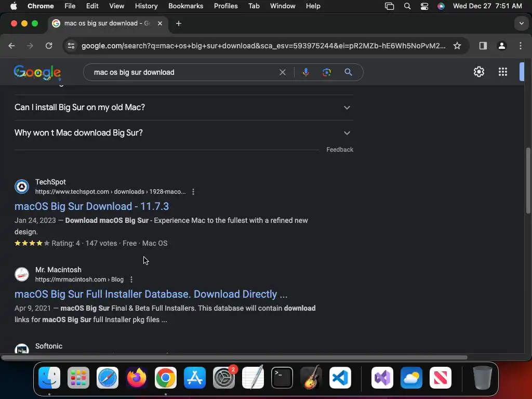Launch Safari from the Dock
Screen dimensions: 532x399
point(108,378)
